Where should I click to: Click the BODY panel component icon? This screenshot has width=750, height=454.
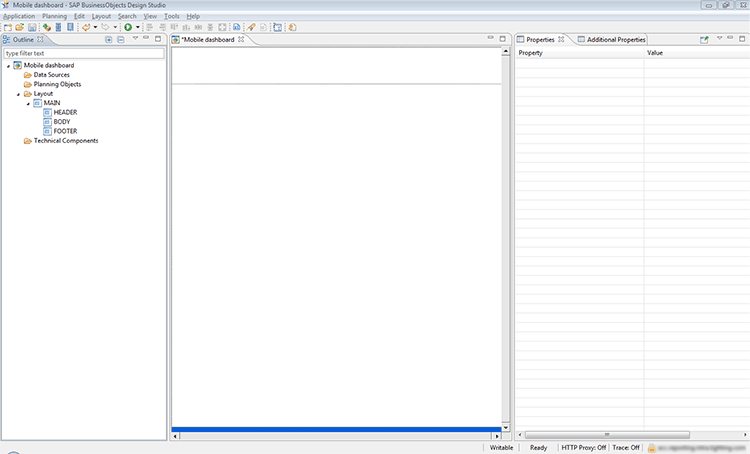point(47,122)
